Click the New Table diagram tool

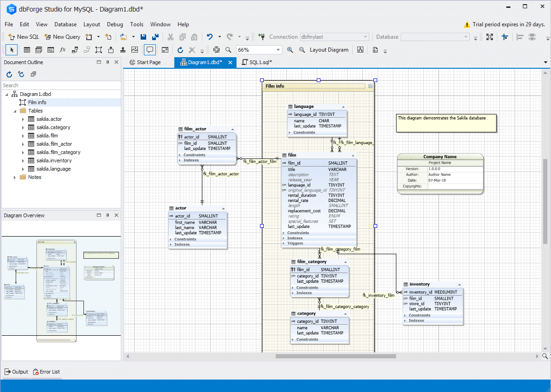point(27,50)
